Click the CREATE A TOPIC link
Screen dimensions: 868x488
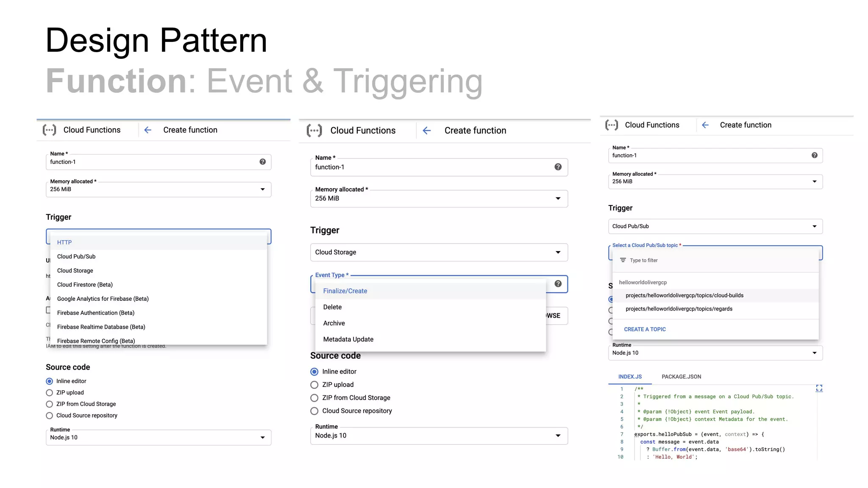tap(645, 329)
